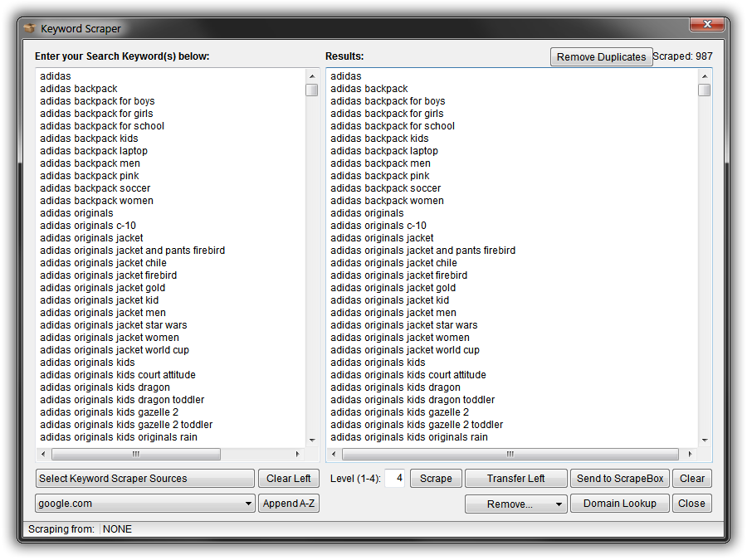This screenshot has height=560, width=747.
Task: Click Results horizontal scrollbar thumb
Action: pos(510,455)
